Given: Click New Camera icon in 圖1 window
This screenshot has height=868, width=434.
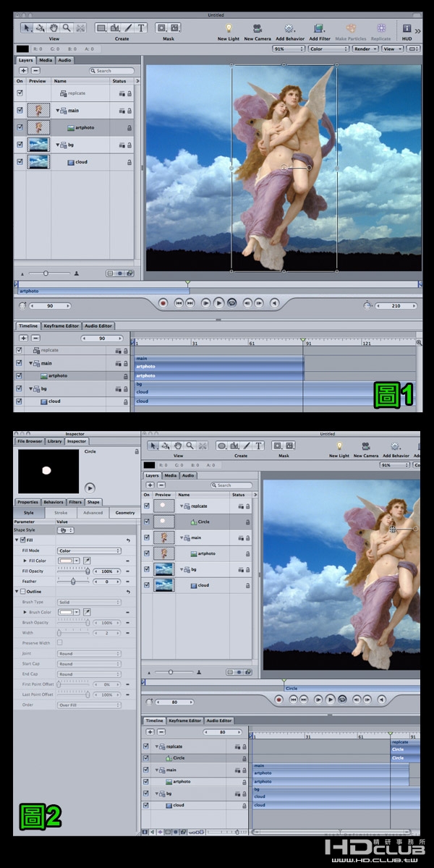Looking at the screenshot, I should tap(258, 28).
